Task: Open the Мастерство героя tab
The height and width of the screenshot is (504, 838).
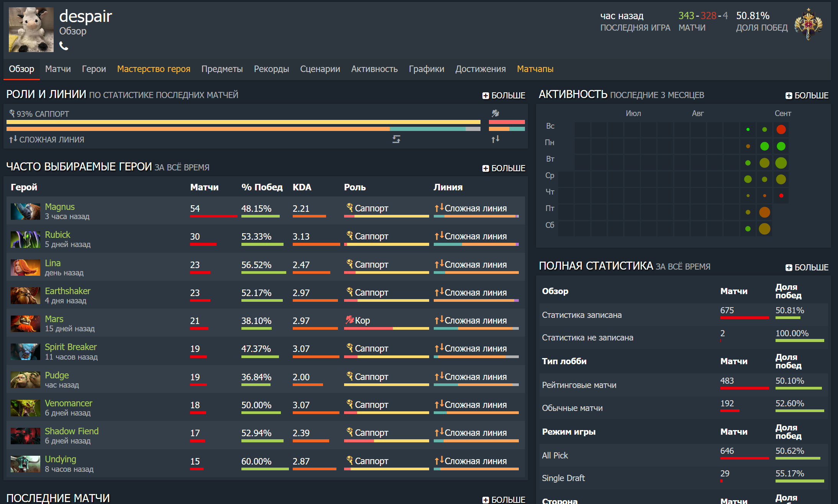Action: 154,69
